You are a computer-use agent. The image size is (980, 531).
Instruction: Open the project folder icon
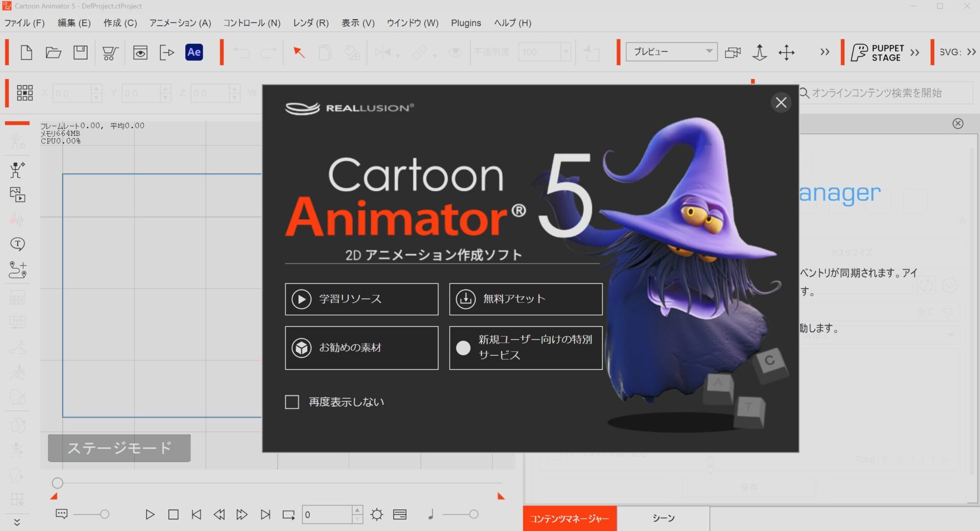tap(53, 52)
